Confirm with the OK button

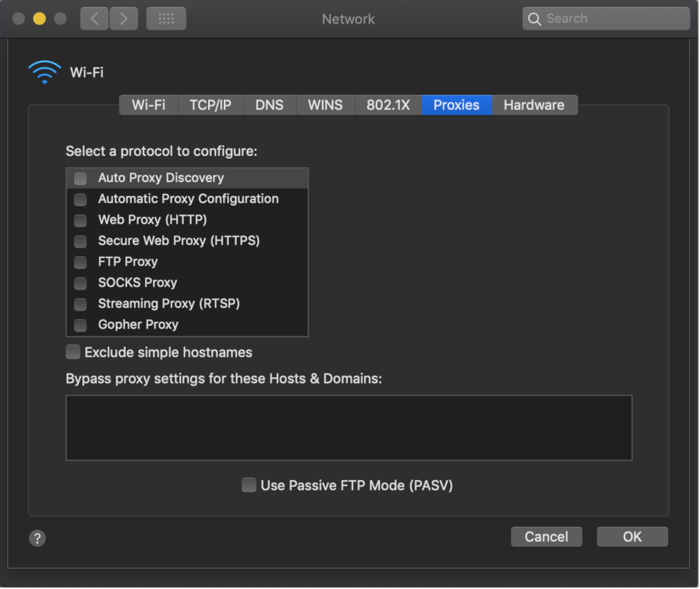pyautogui.click(x=632, y=537)
